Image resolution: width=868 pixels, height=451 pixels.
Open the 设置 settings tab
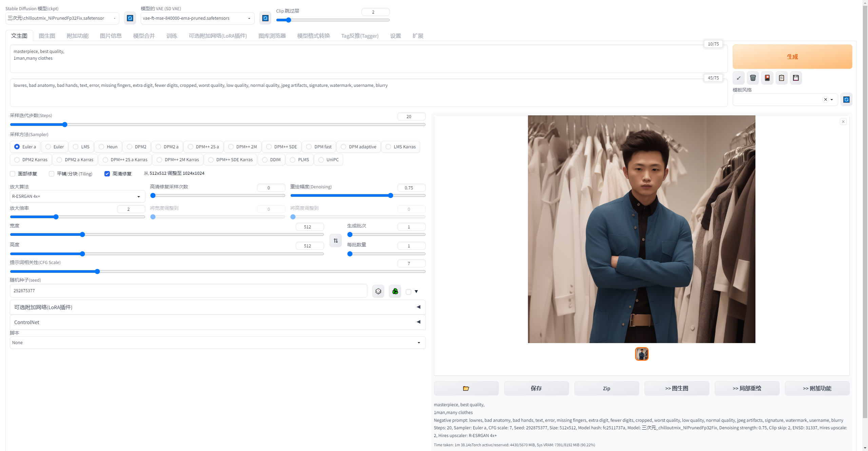click(395, 36)
